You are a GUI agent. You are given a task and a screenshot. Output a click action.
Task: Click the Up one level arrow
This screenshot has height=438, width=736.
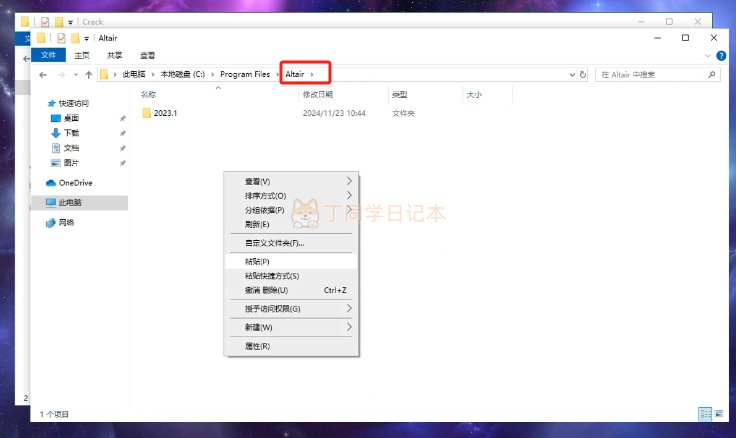tap(89, 75)
